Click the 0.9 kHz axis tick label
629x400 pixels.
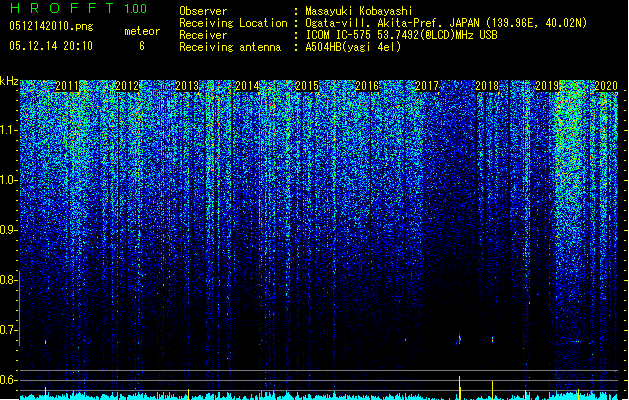click(8, 230)
